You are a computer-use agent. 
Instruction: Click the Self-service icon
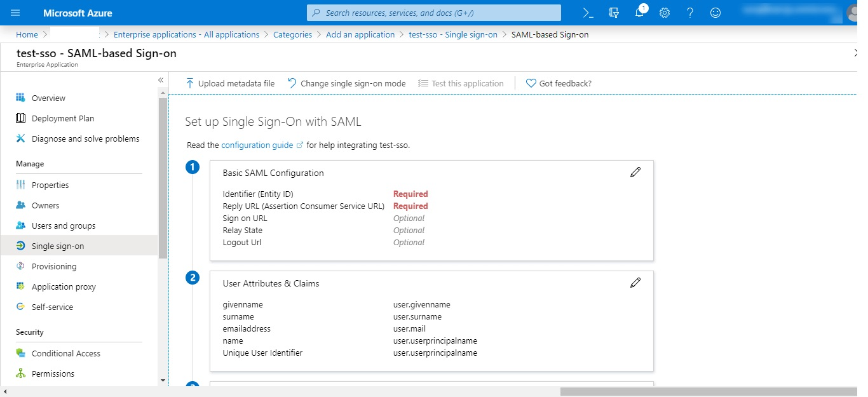[x=20, y=307]
